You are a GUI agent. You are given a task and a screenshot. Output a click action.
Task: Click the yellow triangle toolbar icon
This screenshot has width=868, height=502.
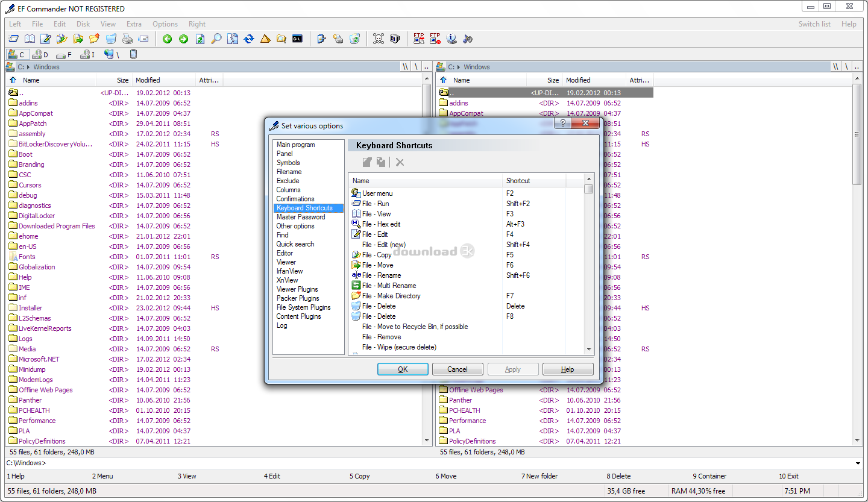click(x=265, y=39)
